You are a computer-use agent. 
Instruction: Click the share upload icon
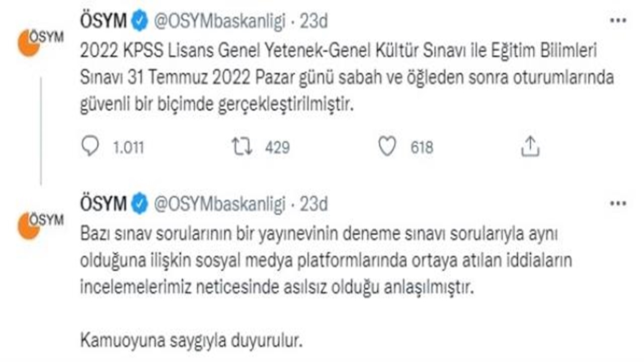tap(529, 147)
